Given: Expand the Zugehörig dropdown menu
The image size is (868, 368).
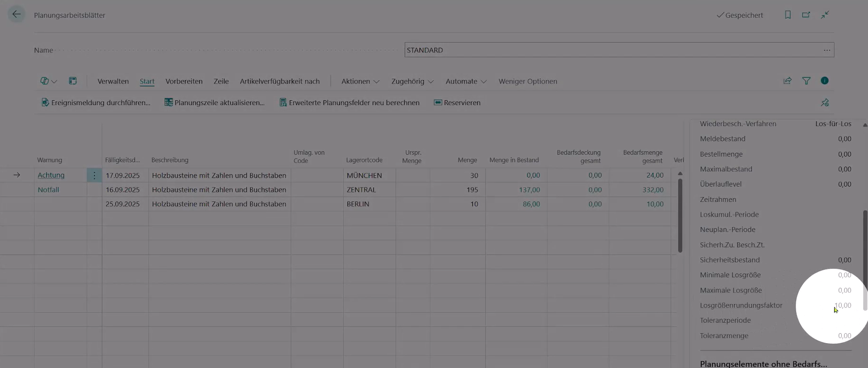Looking at the screenshot, I should [412, 81].
